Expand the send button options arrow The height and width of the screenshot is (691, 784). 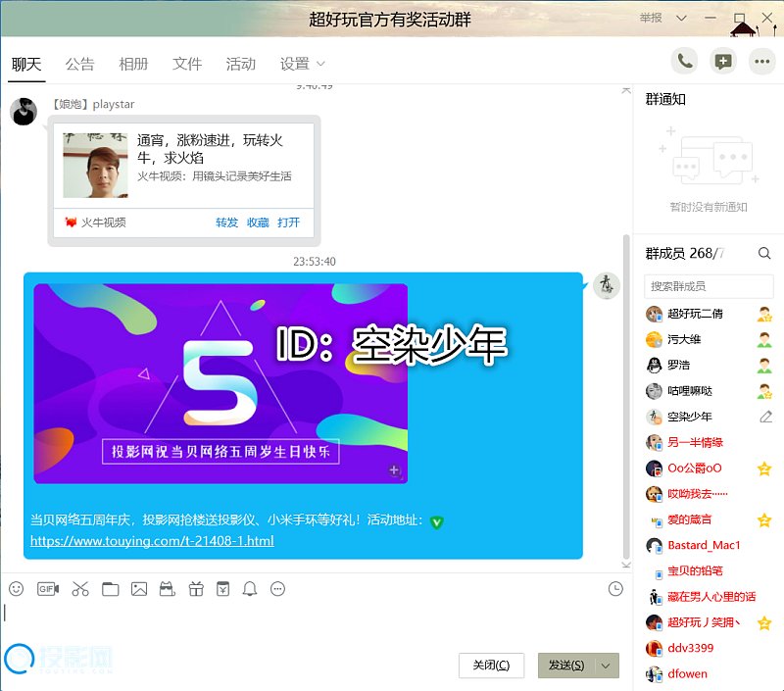[608, 666]
